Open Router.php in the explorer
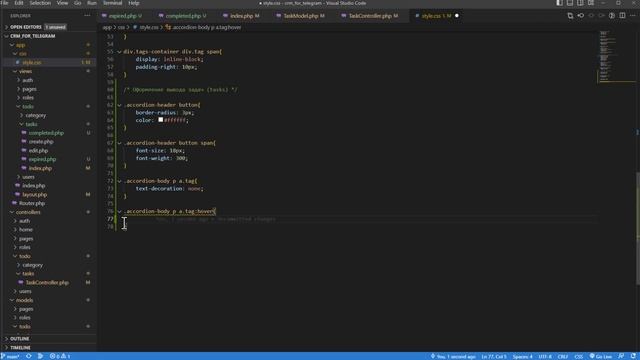Screen dimensions: 640x360 click(x=48, y=203)
